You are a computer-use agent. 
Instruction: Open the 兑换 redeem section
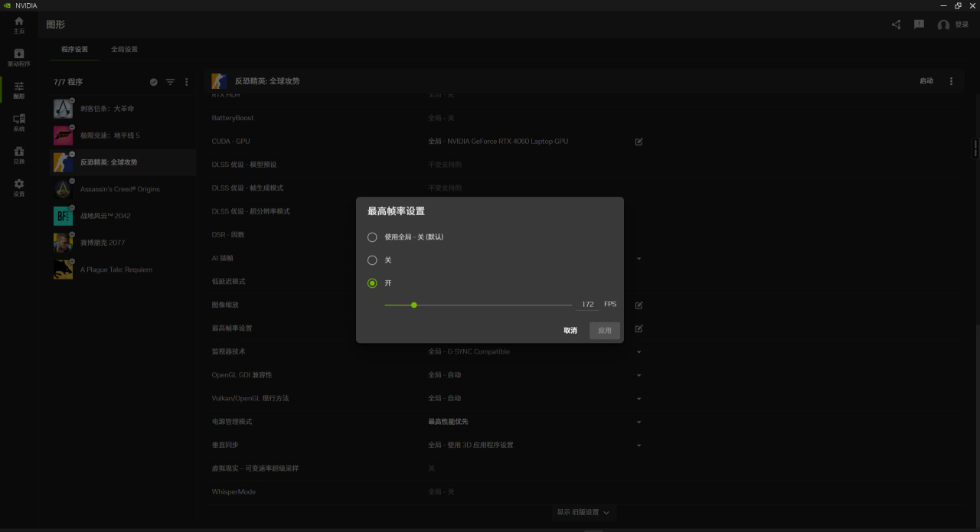[19, 155]
